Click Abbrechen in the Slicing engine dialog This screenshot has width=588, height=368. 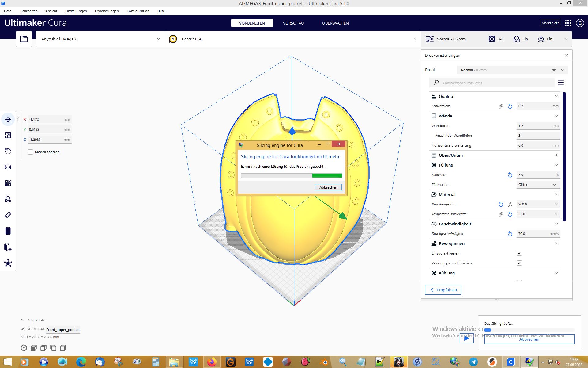pos(328,187)
